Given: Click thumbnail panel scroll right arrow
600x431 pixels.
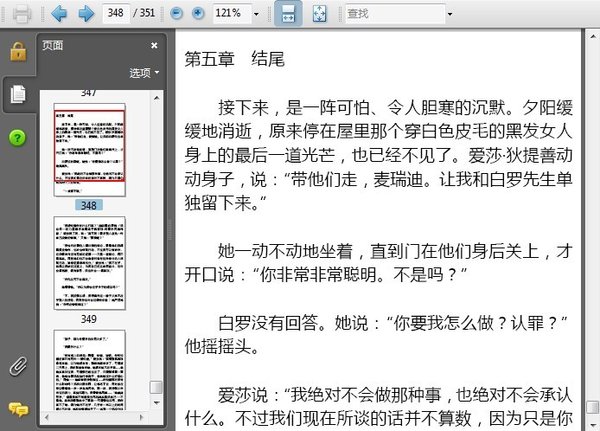Looking at the screenshot, I should (x=142, y=418).
